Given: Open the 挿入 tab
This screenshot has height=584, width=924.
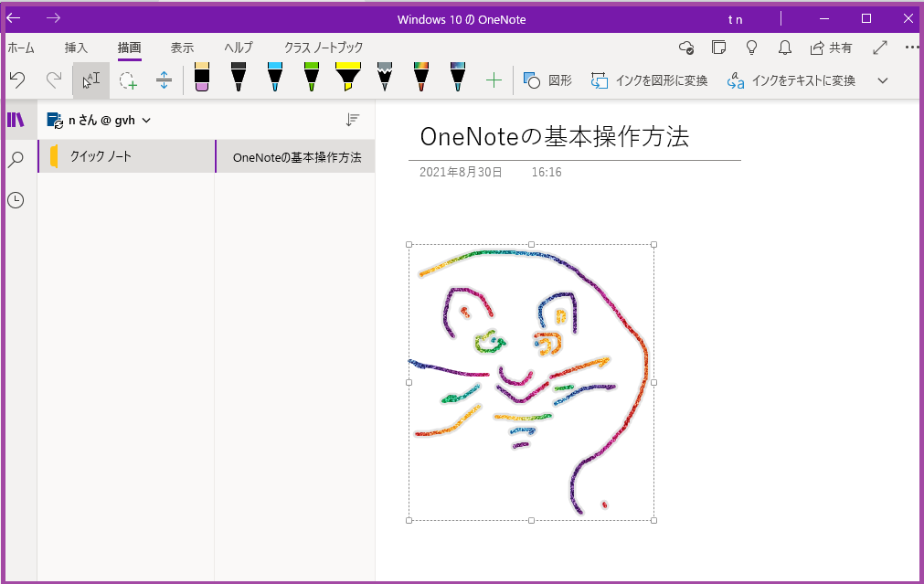Looking at the screenshot, I should click(x=76, y=48).
